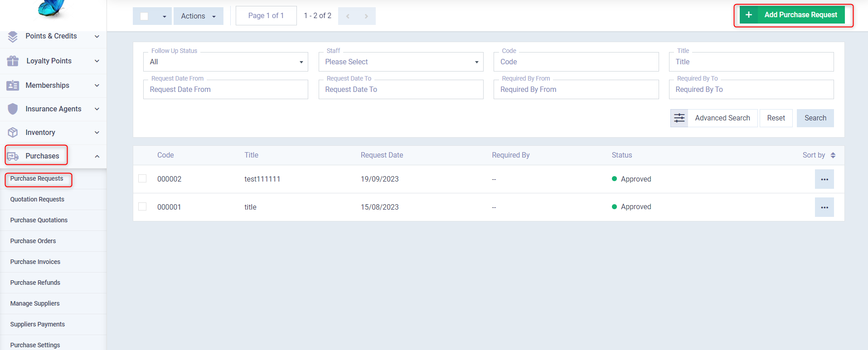The height and width of the screenshot is (350, 868).
Task: Check the box for request 000002
Action: 142,178
